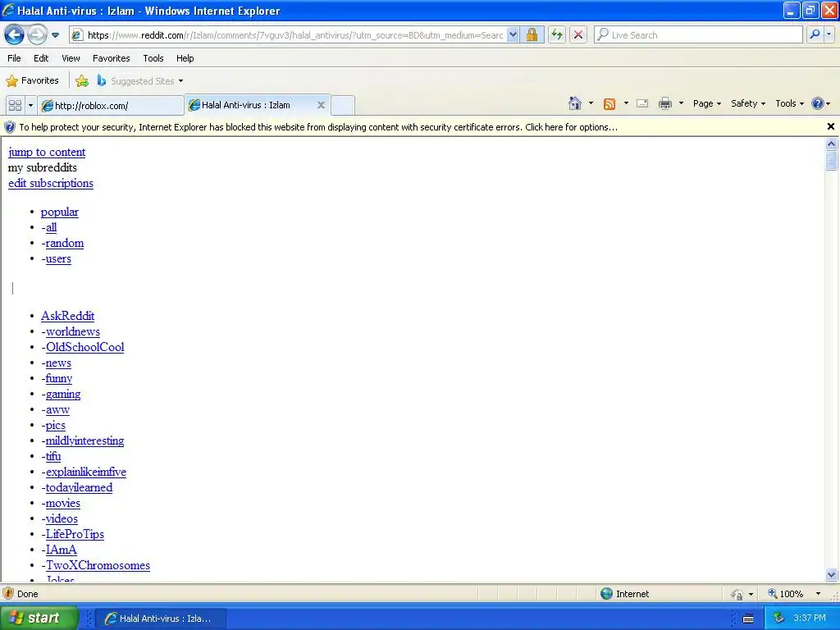Image resolution: width=840 pixels, height=630 pixels.
Task: Click the security certificate information bar
Action: (413, 127)
